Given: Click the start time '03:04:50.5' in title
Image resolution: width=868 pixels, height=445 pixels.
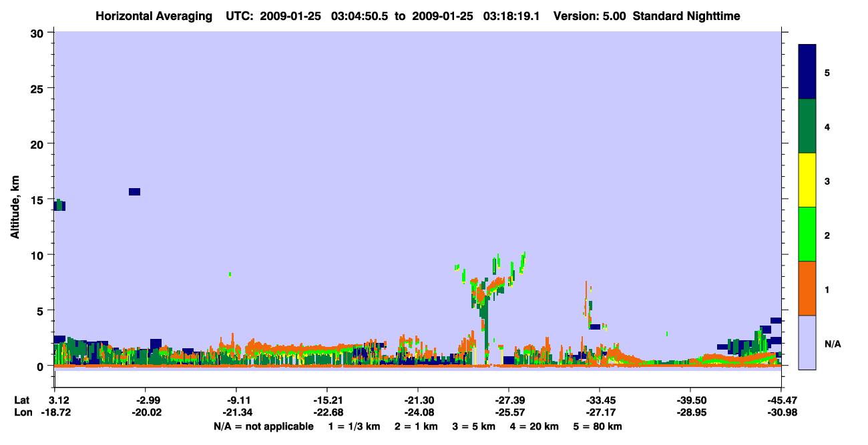Looking at the screenshot, I should [360, 16].
